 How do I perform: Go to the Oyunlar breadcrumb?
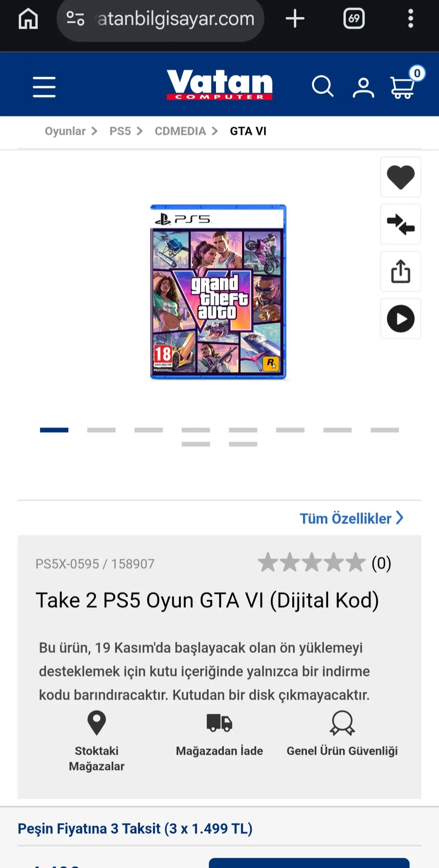click(65, 131)
